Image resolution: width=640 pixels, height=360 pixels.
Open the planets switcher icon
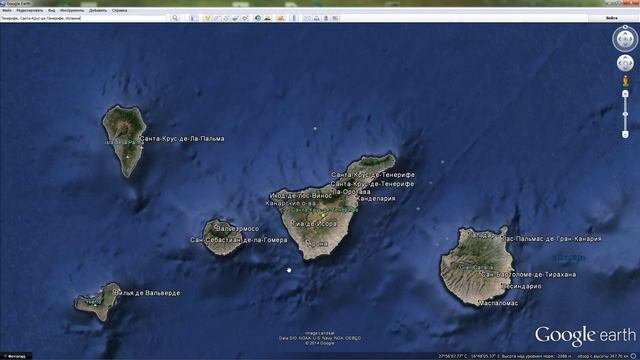[280, 18]
